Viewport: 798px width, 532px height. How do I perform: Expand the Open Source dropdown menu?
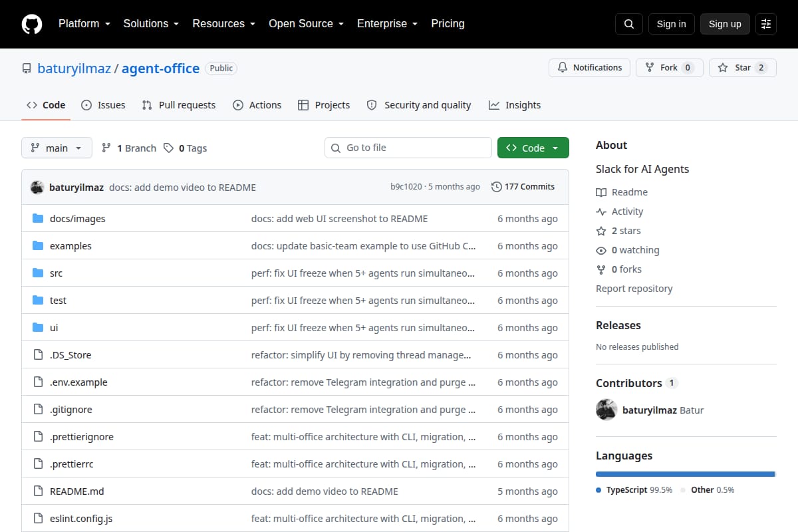[x=306, y=24]
